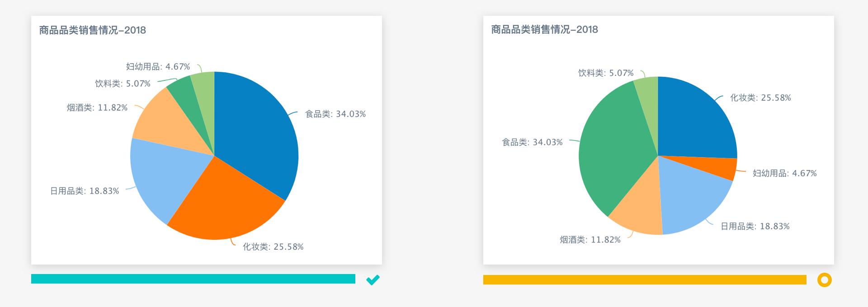Click the teal checkmark icon
868x307 pixels.
[x=373, y=280]
